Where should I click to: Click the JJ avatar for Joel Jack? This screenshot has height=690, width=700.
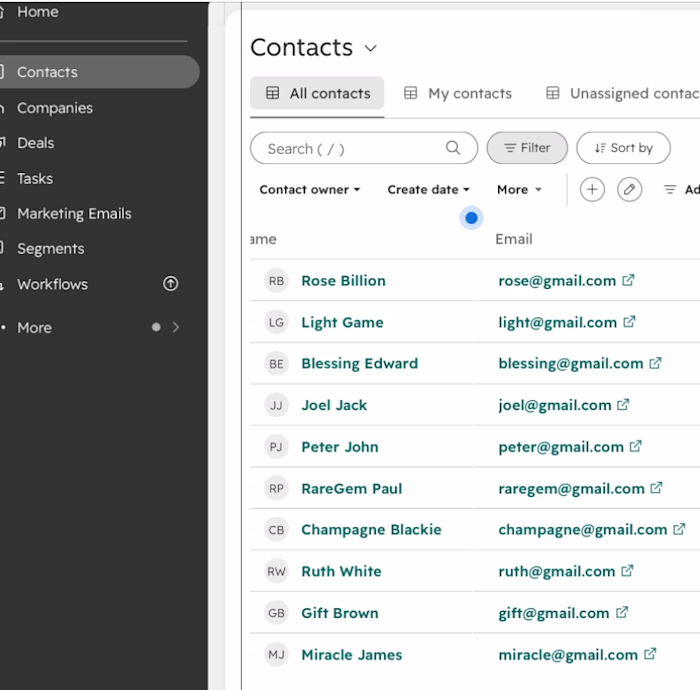[x=276, y=405]
